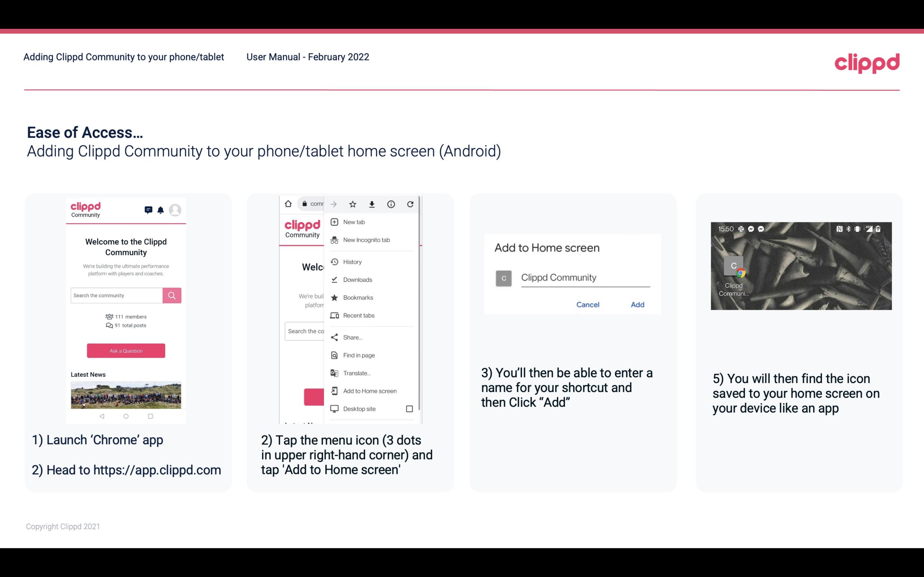This screenshot has height=577, width=924.
Task: Click the Add button for shortcut creation
Action: [x=637, y=305]
